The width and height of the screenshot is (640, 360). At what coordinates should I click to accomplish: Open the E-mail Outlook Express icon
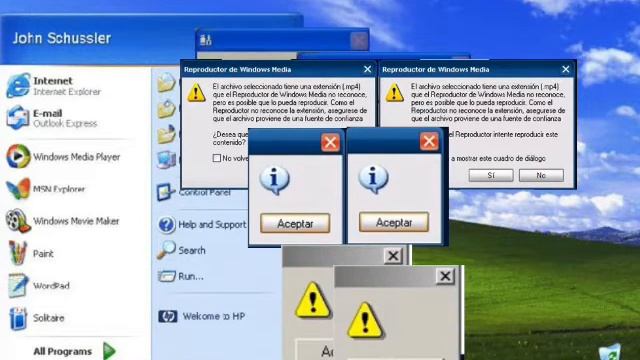[x=18, y=118]
